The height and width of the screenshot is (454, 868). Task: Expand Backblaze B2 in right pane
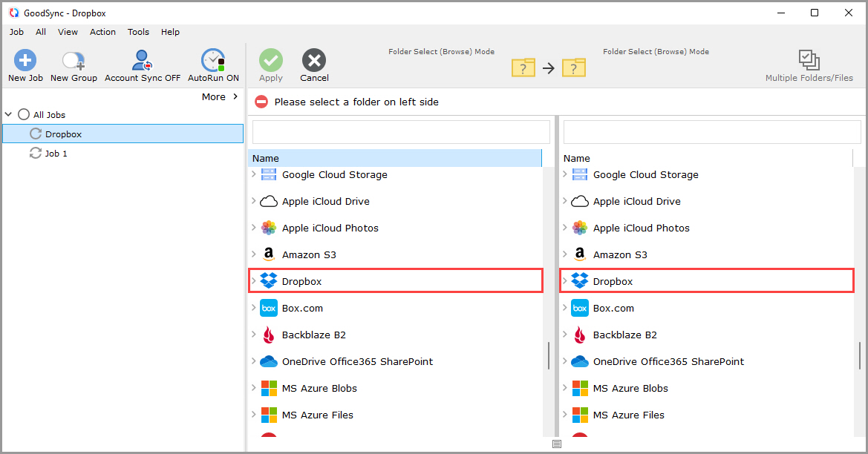(564, 334)
